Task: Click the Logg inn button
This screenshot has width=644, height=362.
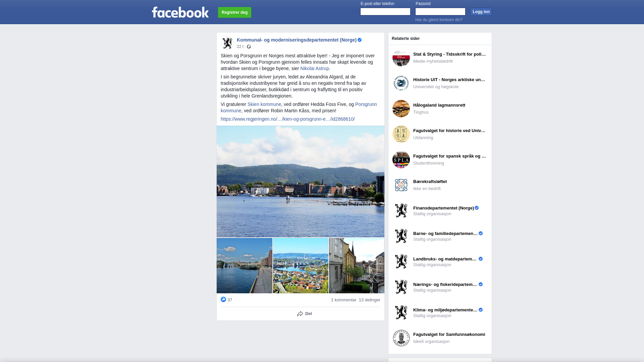Action: (x=481, y=12)
